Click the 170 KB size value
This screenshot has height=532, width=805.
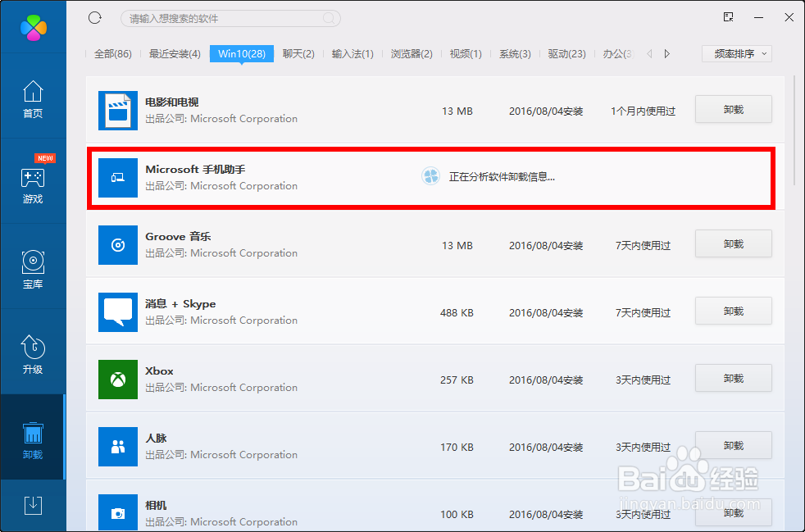point(457,448)
